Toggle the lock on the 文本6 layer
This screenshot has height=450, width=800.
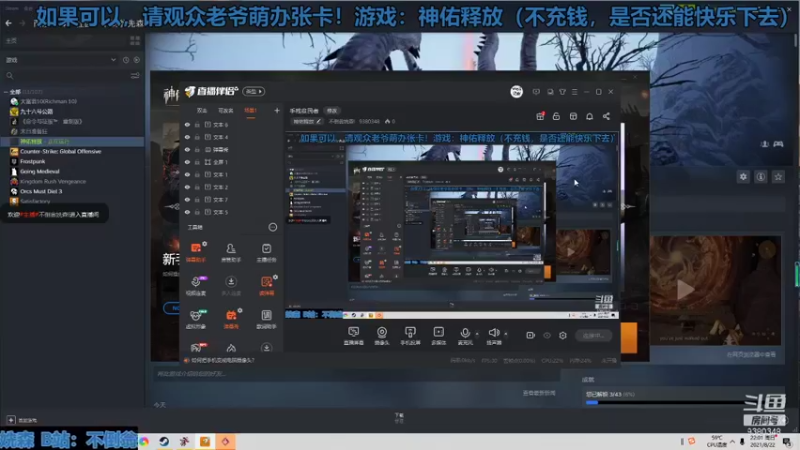click(197, 124)
